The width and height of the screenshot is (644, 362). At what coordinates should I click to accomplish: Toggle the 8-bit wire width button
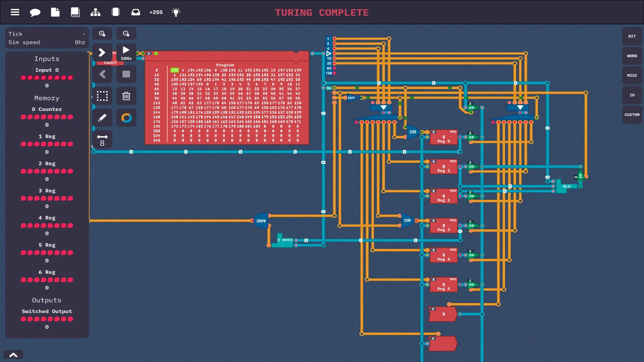[x=102, y=140]
